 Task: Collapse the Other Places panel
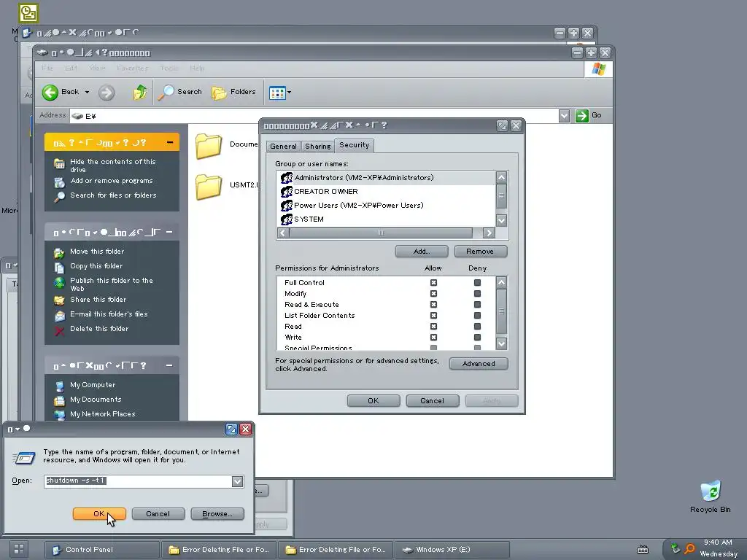click(169, 366)
